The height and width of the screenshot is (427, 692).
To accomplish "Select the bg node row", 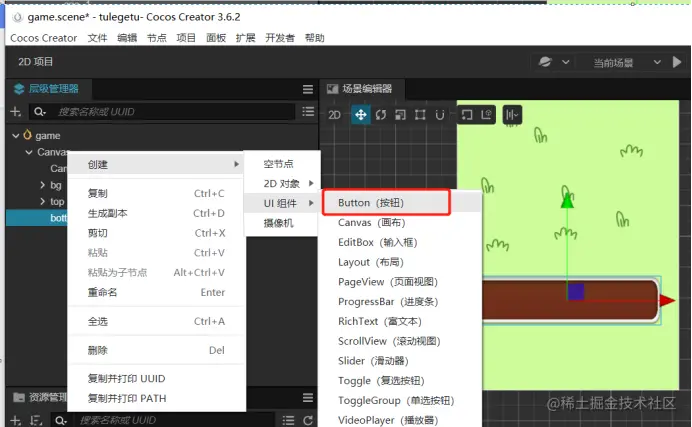I will [56, 185].
